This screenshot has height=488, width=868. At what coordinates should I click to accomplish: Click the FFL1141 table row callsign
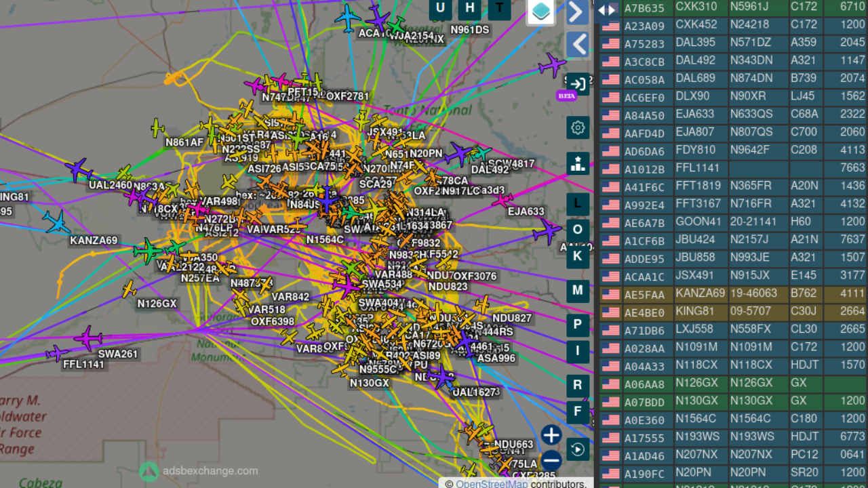(699, 168)
